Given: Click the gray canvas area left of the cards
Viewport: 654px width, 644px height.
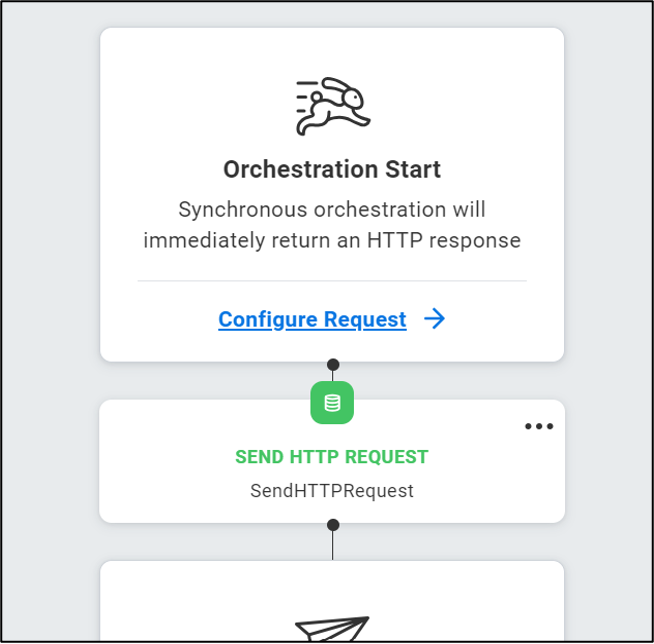Looking at the screenshot, I should click(x=50, y=321).
